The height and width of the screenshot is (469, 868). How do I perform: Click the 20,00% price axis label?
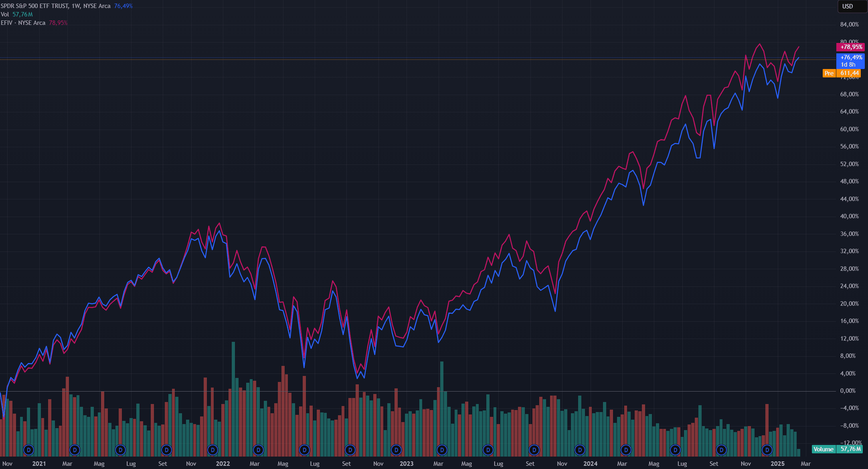click(x=850, y=304)
